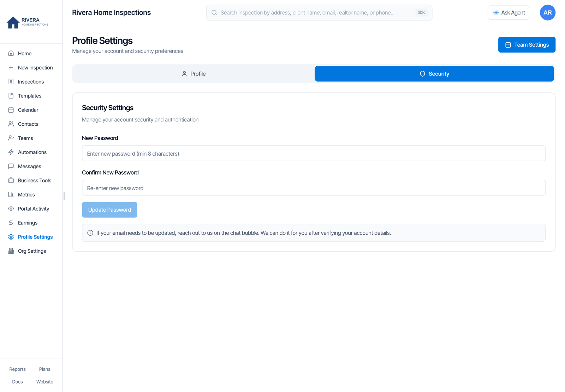This screenshot has height=392, width=565.
Task: Focus the New Password input field
Action: point(314,153)
